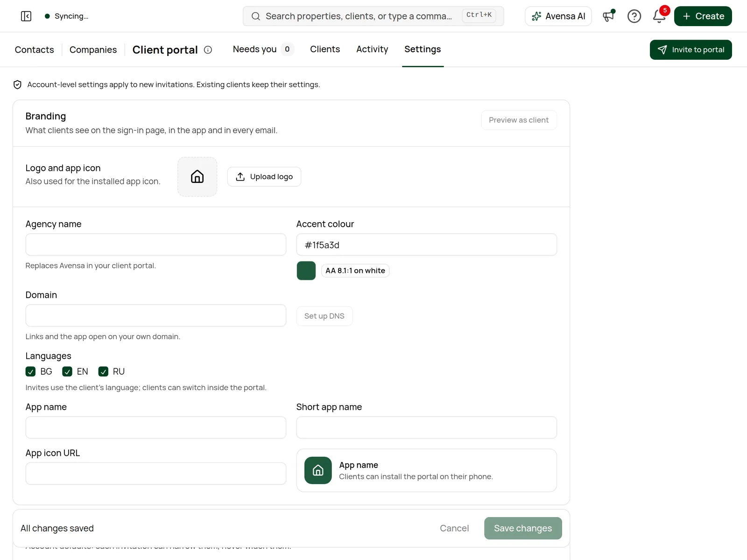This screenshot has height=560, width=747.
Task: Switch to the Clients tab
Action: [x=325, y=49]
